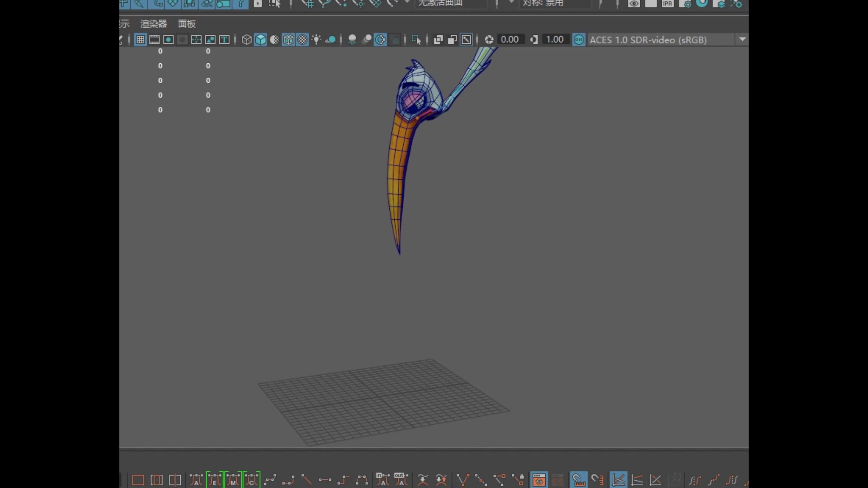Toggle the viewport grid display icon
The image size is (868, 488).
click(x=140, y=40)
